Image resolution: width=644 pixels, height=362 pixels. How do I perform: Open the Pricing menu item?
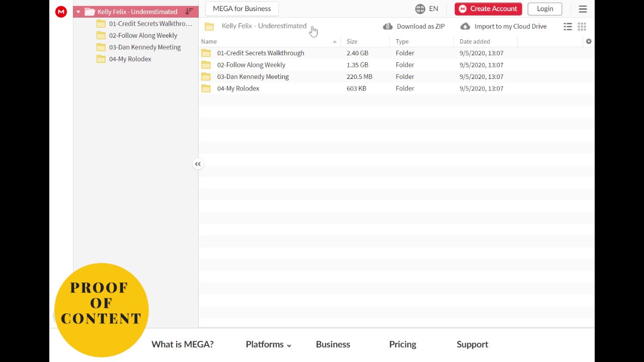click(x=403, y=344)
